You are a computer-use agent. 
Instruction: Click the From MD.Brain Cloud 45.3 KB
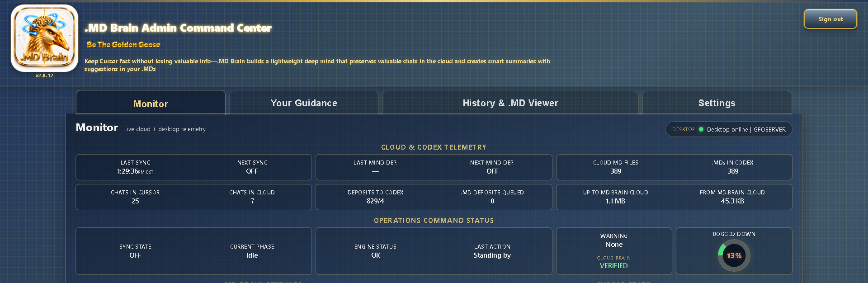pyautogui.click(x=732, y=201)
